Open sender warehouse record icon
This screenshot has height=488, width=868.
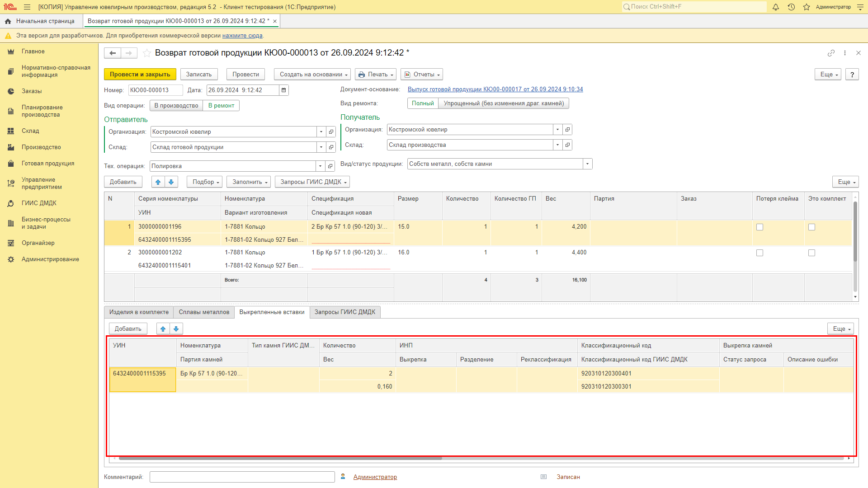[331, 147]
